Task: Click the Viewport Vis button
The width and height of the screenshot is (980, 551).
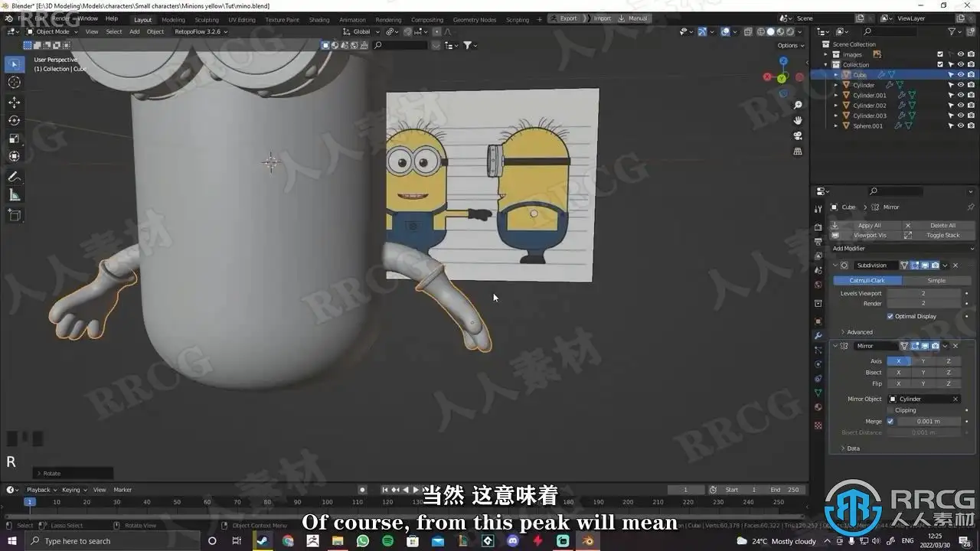Action: (x=866, y=236)
